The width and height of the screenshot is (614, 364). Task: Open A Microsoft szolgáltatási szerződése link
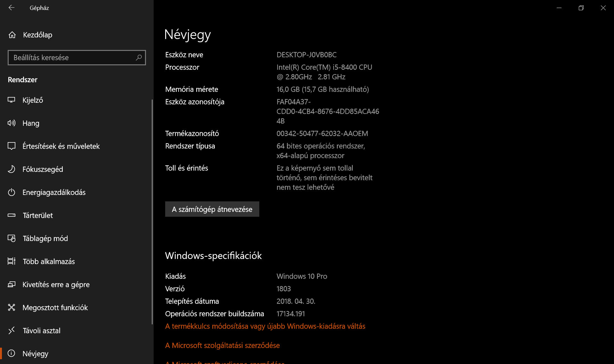(x=222, y=345)
